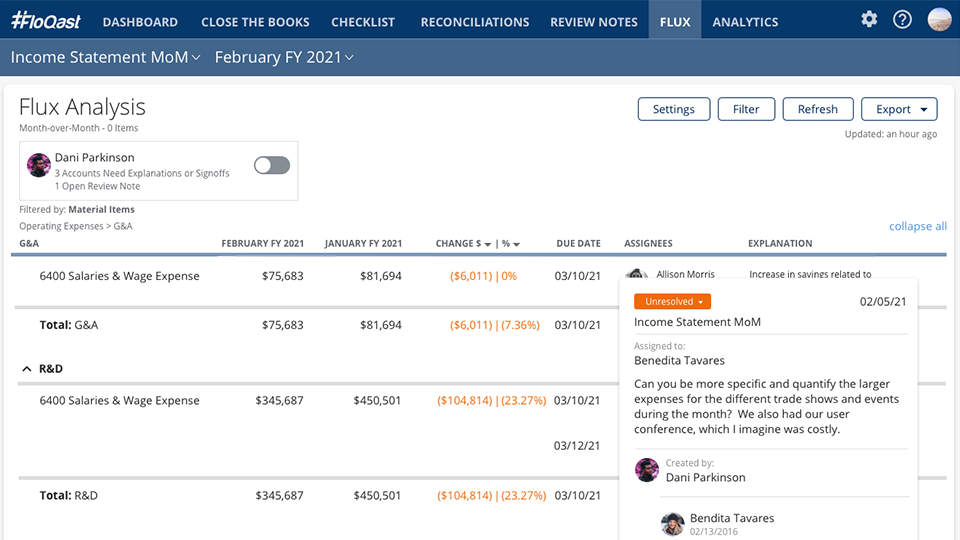Toggle Dani Parkinson's filter switch
This screenshot has height=540, width=960.
pos(271,165)
